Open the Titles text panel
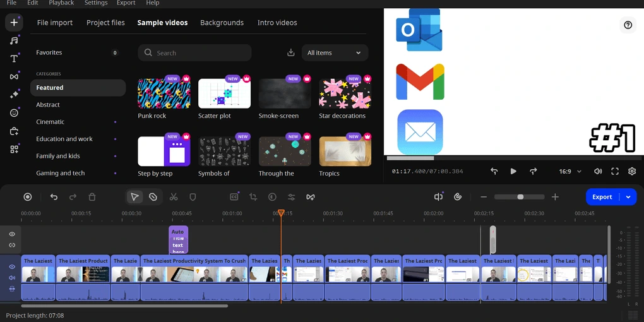 tap(14, 58)
